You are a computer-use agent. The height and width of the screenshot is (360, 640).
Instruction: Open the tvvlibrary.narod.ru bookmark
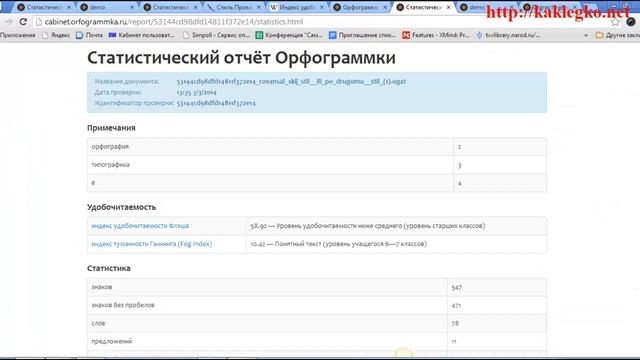click(509, 36)
